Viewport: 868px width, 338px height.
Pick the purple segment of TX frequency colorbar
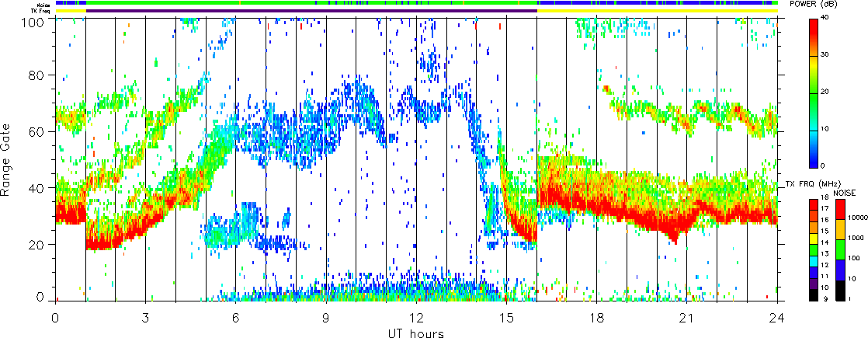813,284
